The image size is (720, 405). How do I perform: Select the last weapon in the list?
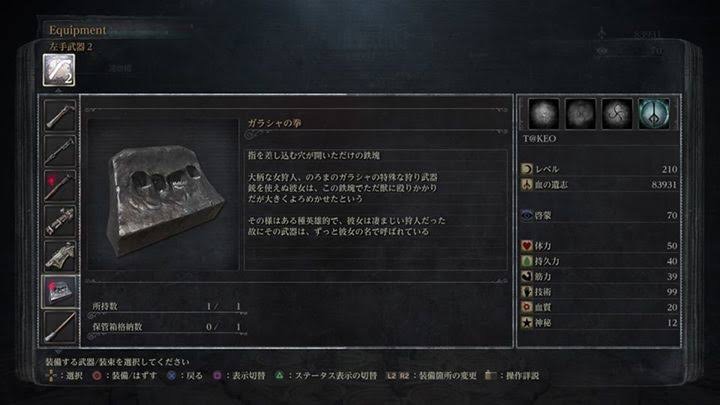pos(60,326)
